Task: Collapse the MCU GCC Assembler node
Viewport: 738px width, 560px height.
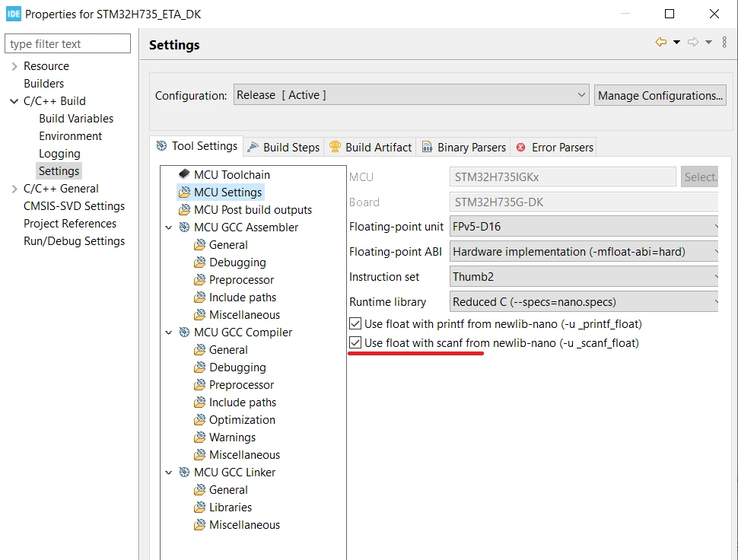Action: (x=169, y=228)
